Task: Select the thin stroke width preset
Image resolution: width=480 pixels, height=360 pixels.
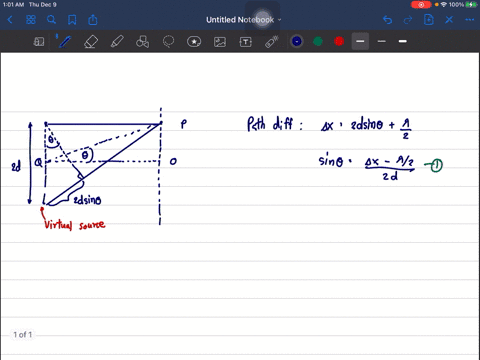Action: pyautogui.click(x=381, y=41)
